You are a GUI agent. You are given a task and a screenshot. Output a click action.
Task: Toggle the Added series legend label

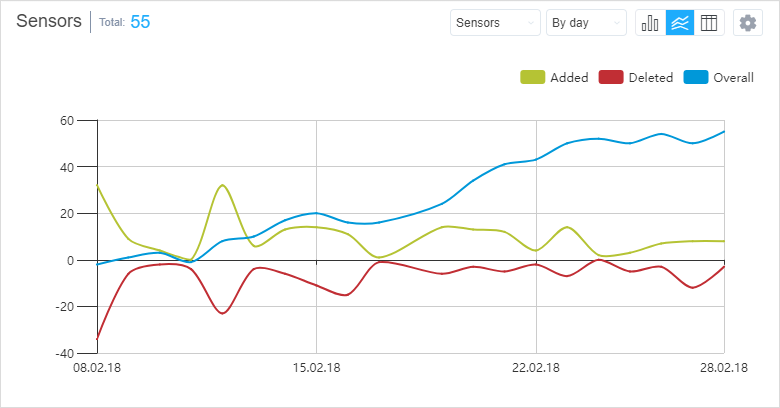click(x=569, y=78)
